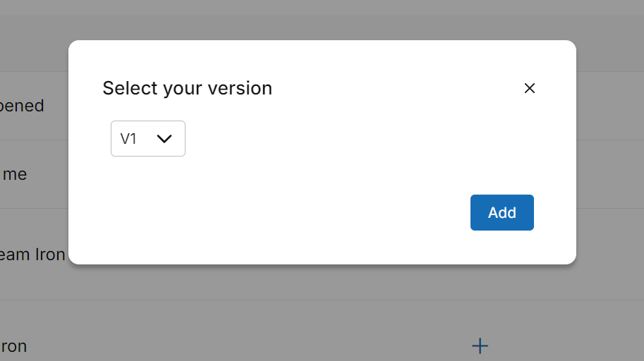644x361 pixels.
Task: Click the dimmed row divider under "me"
Action: coord(34,208)
